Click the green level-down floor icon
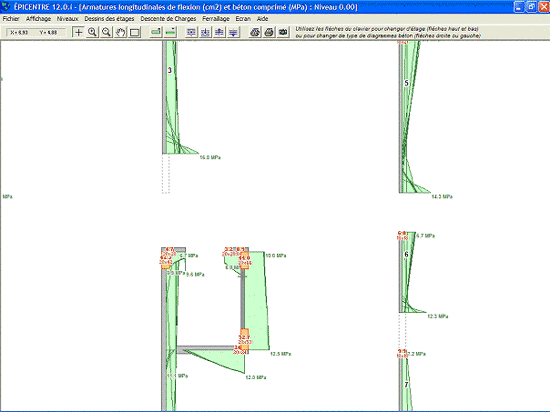 pyautogui.click(x=170, y=32)
